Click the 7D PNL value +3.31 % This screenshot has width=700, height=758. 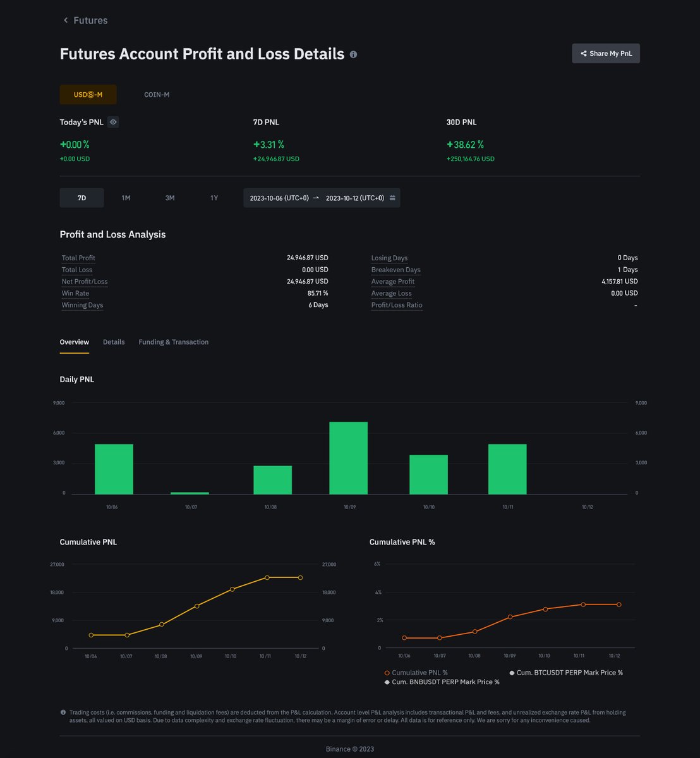[269, 145]
